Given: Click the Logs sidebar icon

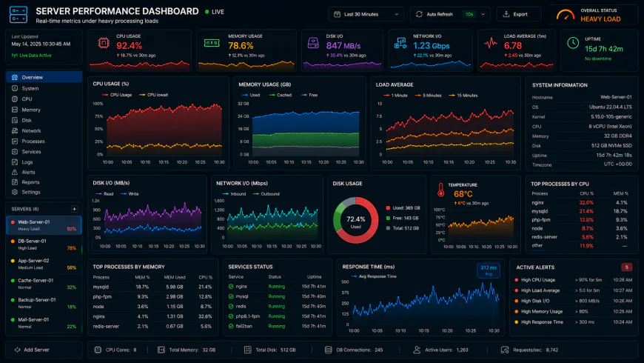Looking at the screenshot, I should (15, 162).
